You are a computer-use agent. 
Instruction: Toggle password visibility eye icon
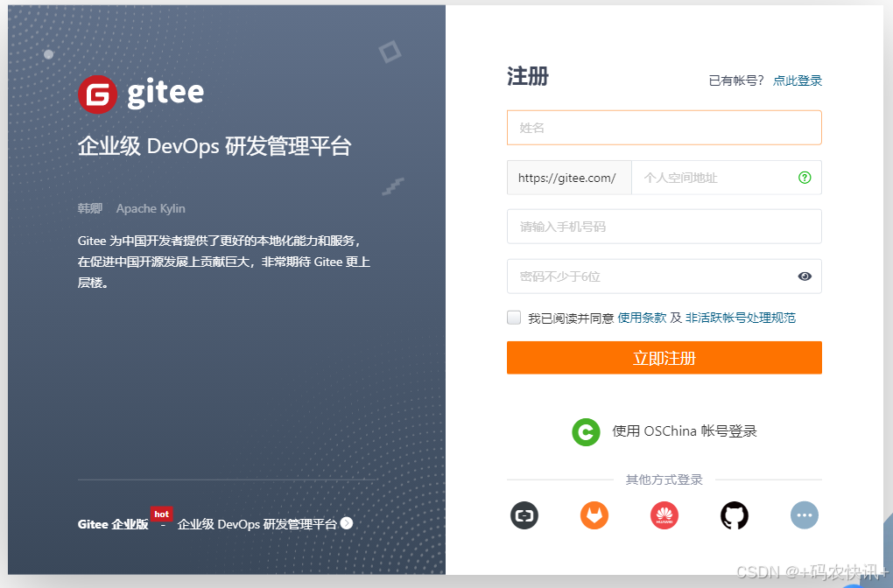coord(805,276)
